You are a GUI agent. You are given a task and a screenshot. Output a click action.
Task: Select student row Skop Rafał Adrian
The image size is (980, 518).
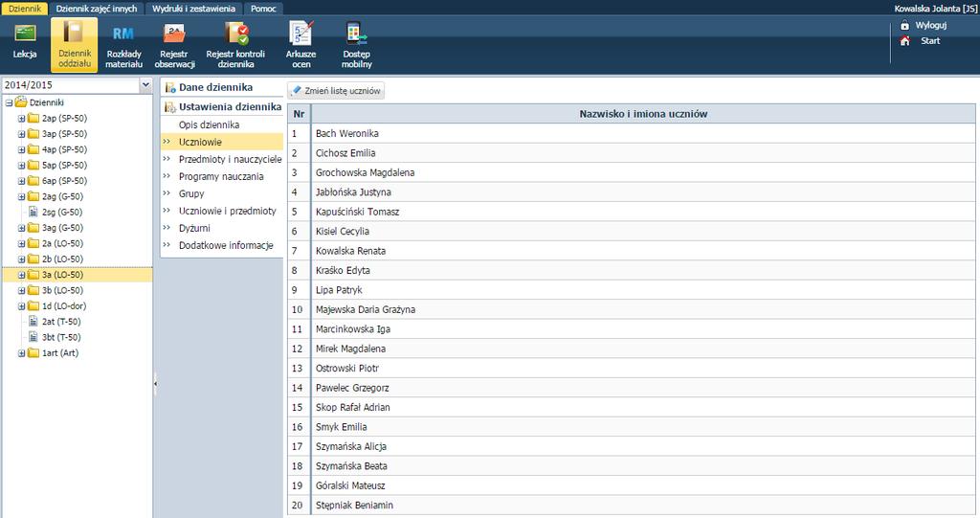click(632, 407)
